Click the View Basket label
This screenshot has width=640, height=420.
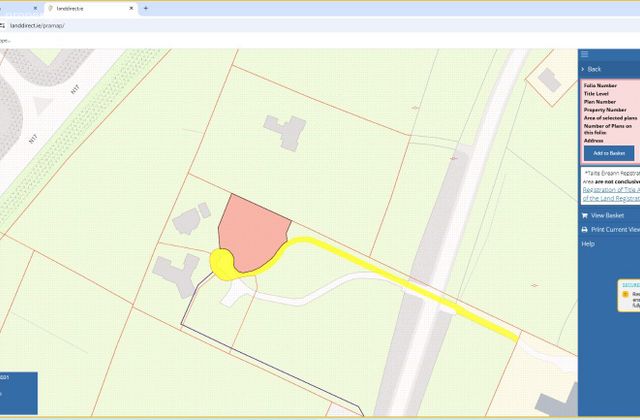[607, 216]
